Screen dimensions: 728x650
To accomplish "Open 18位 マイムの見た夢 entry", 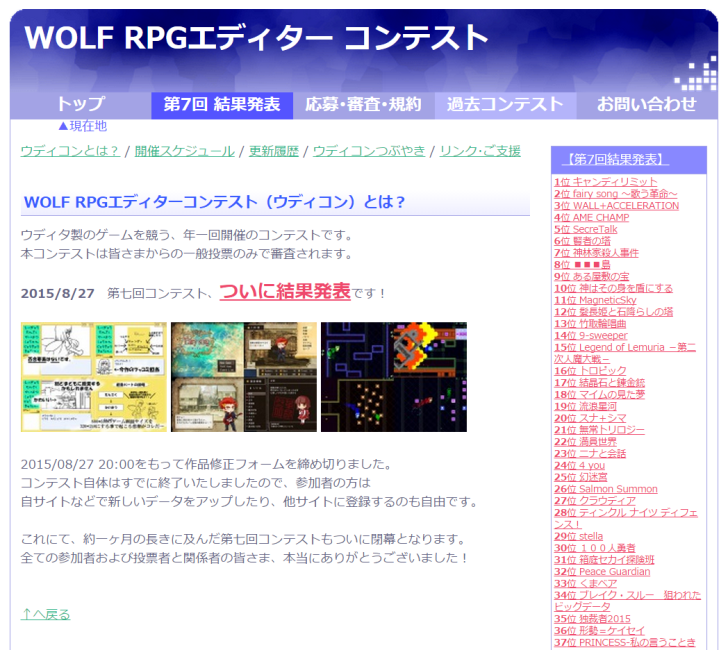I will click(x=599, y=395).
